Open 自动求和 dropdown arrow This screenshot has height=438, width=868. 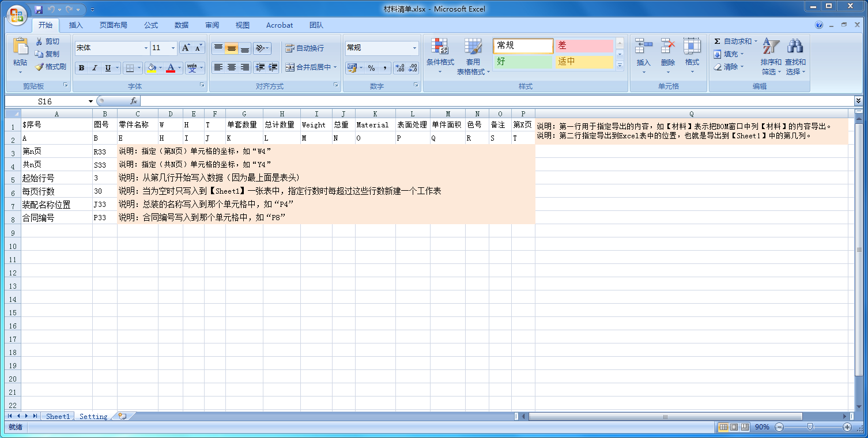(756, 41)
